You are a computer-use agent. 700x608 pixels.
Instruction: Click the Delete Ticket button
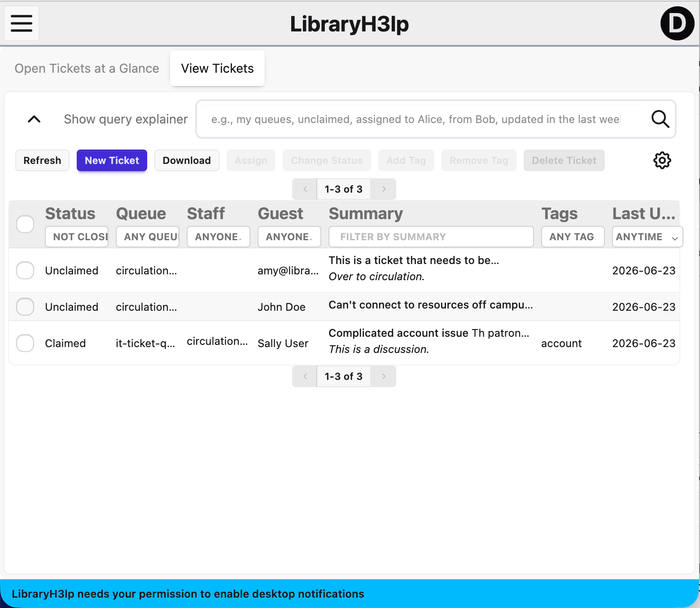click(x=564, y=160)
